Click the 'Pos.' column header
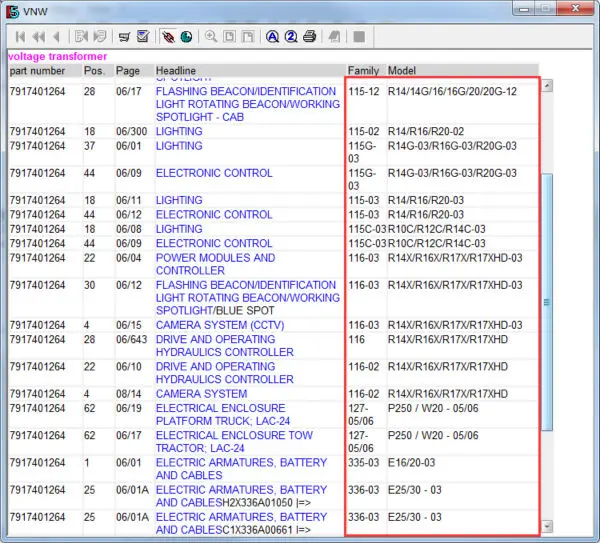 tap(94, 71)
